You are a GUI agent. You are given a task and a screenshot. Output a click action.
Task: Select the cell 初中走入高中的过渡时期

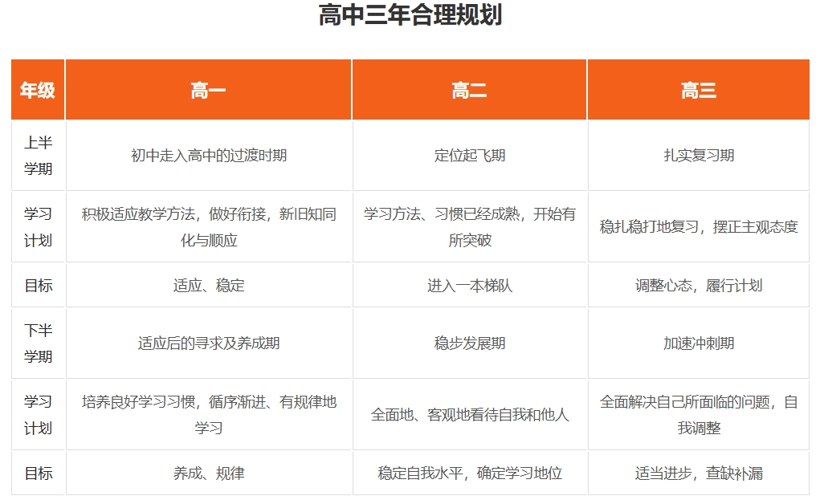tap(207, 156)
